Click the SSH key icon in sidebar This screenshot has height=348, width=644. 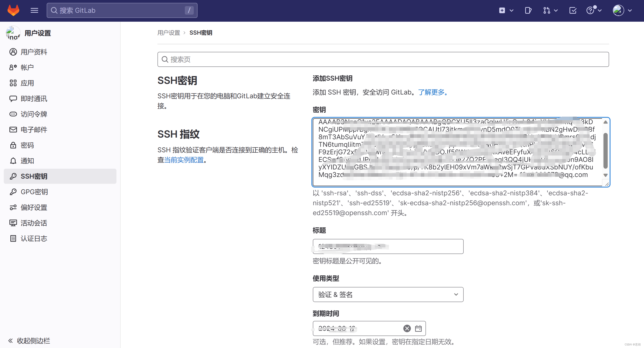[x=13, y=176]
